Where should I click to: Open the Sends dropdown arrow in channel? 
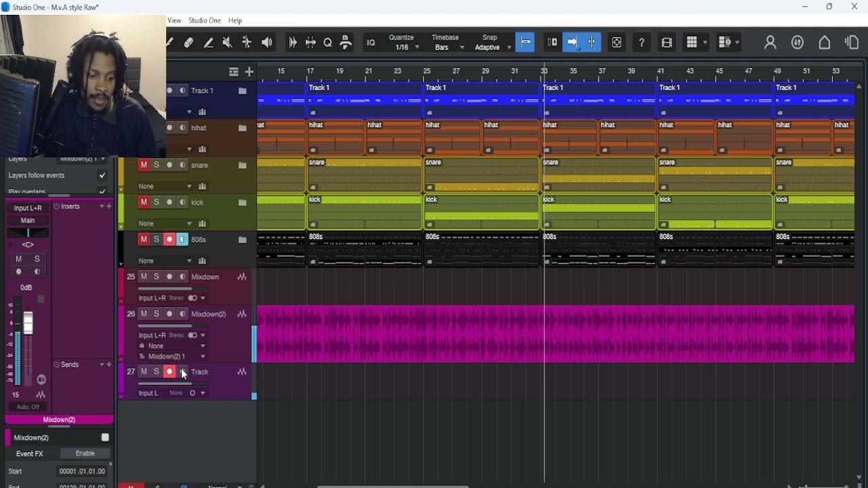(x=102, y=365)
